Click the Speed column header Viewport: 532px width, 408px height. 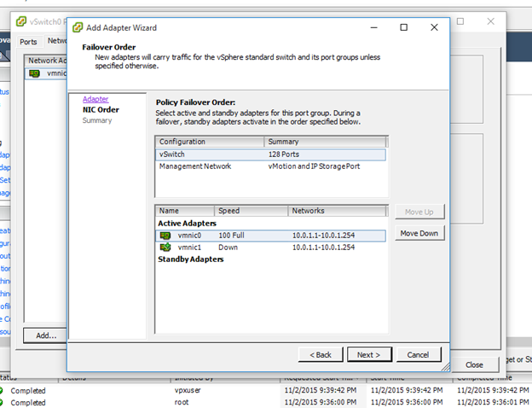click(x=251, y=211)
